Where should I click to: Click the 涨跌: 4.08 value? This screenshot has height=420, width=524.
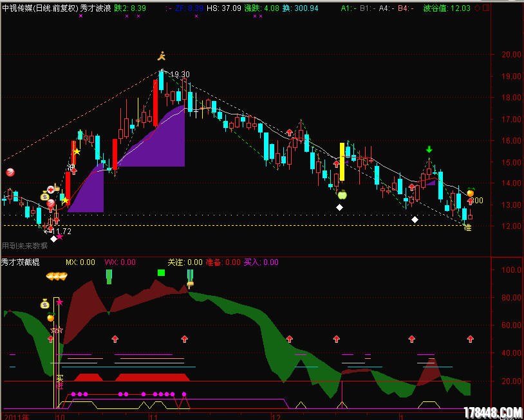point(261,8)
